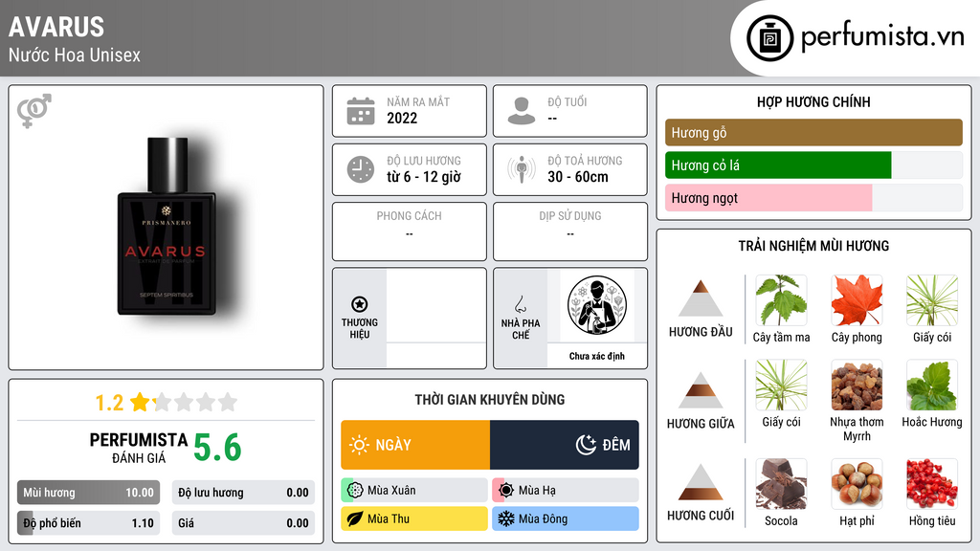
Task: Click the từ 6 - 12 giờ longevity value
Action: point(424,177)
